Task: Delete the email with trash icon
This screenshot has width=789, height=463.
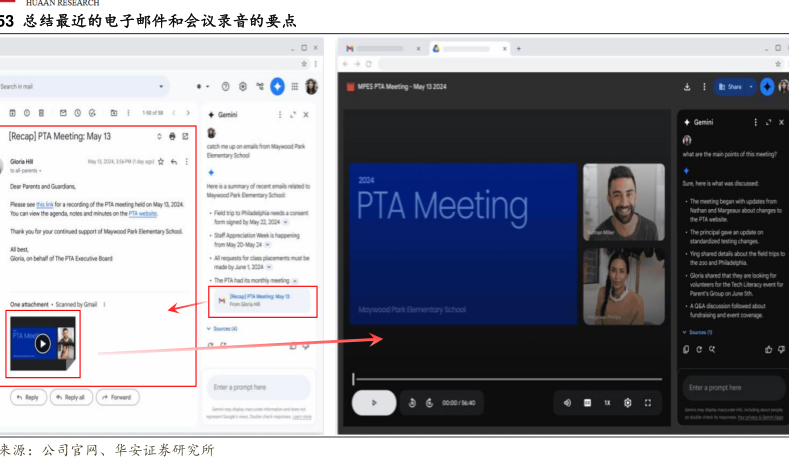Action: pyautogui.click(x=41, y=113)
